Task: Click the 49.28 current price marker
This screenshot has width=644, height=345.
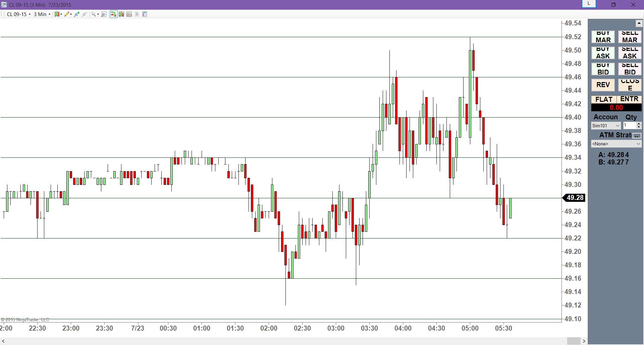Action: (574, 198)
